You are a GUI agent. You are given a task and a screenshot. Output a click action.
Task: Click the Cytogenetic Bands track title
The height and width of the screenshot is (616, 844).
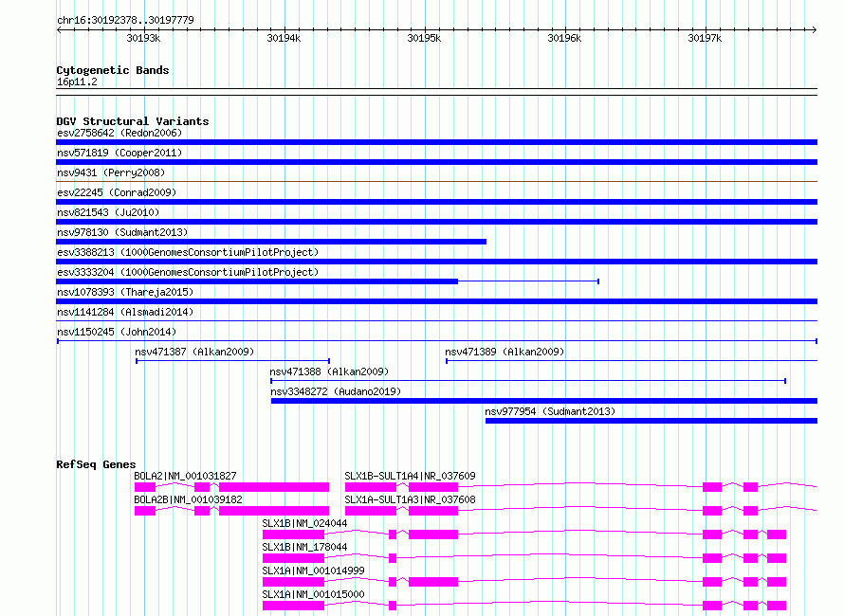(x=113, y=70)
